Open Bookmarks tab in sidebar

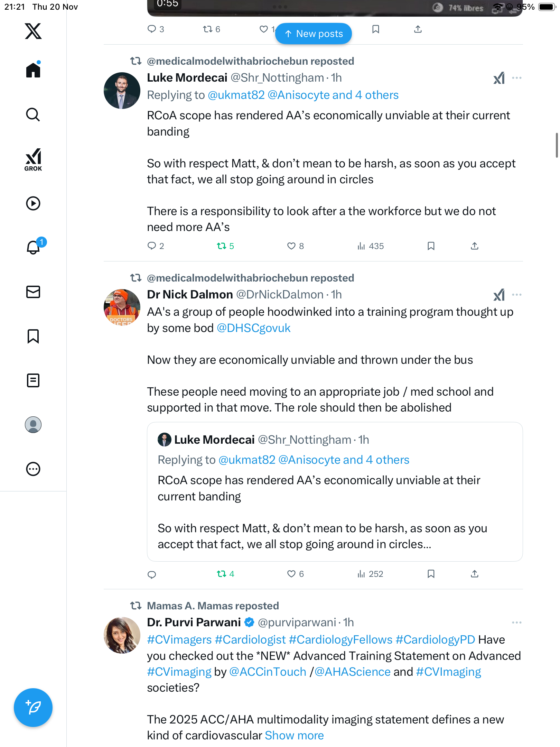pos(33,336)
